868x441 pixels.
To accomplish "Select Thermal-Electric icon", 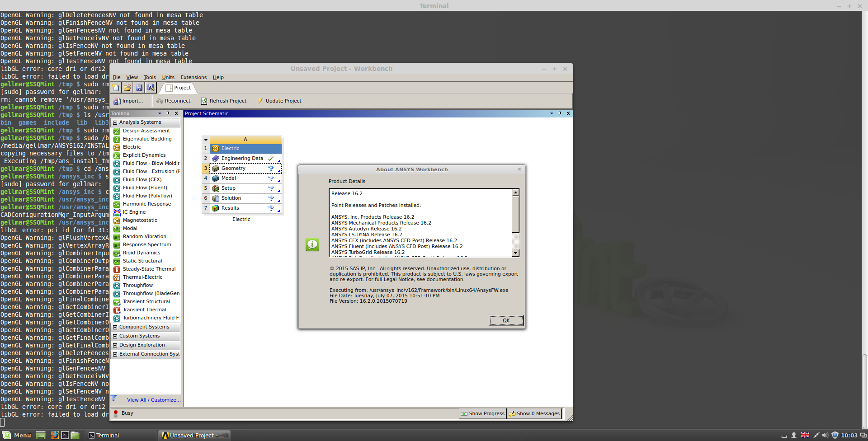I will 117,277.
